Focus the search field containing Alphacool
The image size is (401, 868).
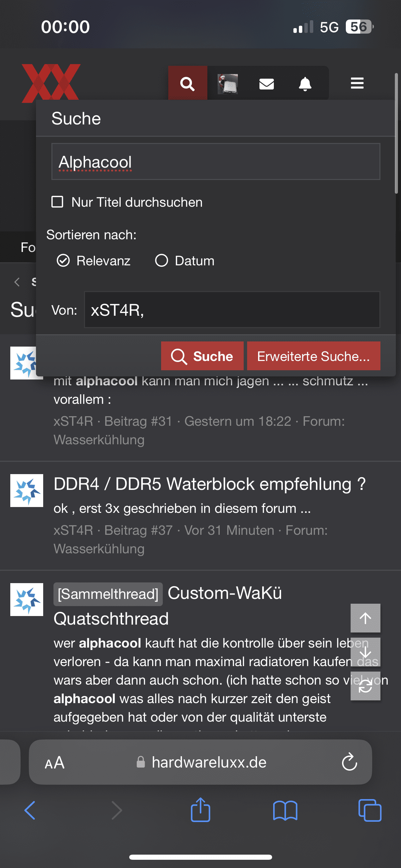click(216, 161)
